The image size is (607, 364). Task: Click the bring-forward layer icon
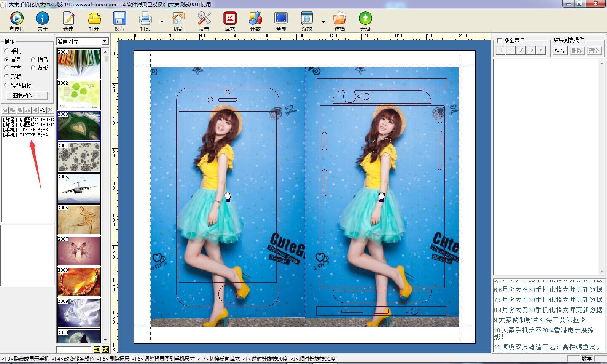13,110
